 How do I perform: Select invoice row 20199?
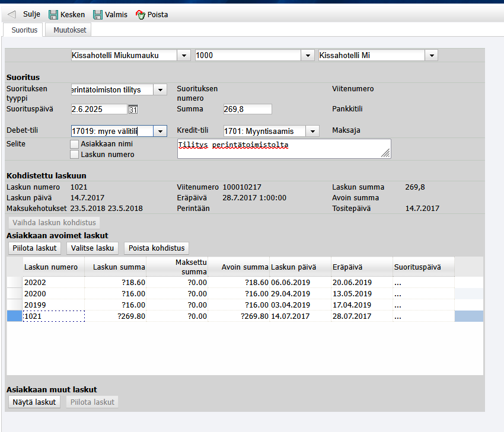point(245,305)
